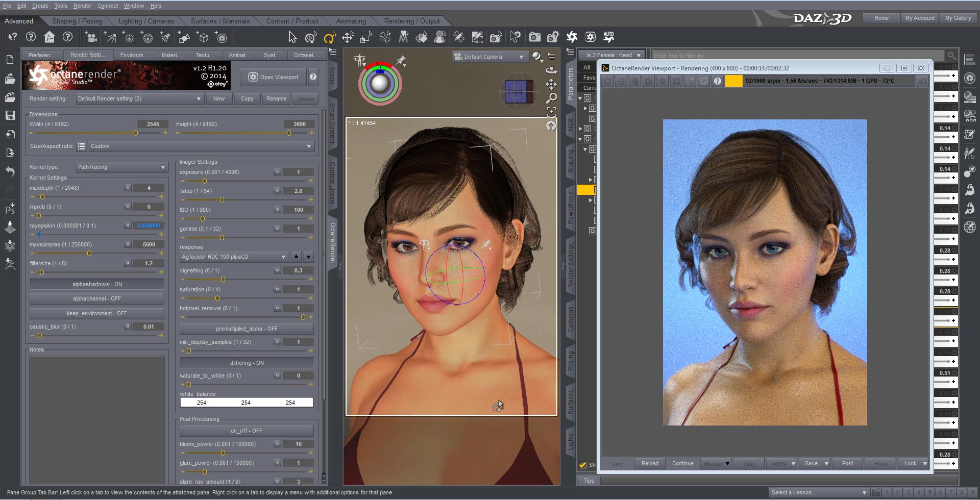Activate the Node Selection arrow tool
The width and height of the screenshot is (980, 500).
tap(292, 37)
